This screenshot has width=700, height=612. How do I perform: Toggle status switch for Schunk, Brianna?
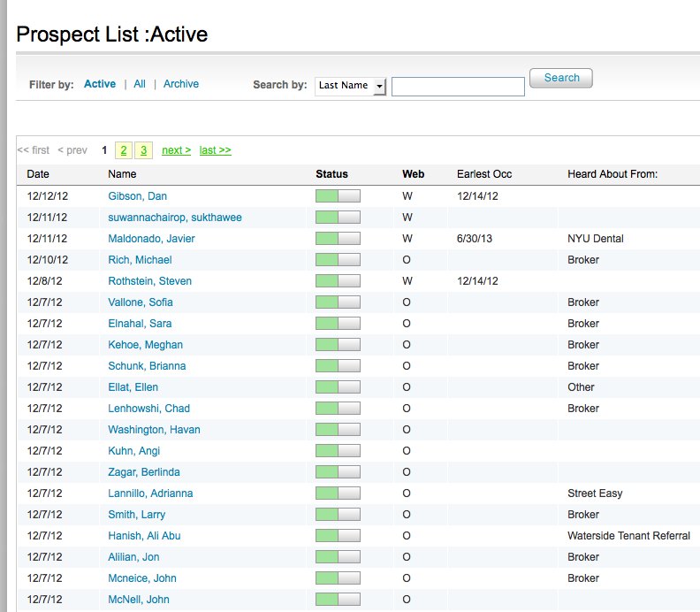pos(338,366)
